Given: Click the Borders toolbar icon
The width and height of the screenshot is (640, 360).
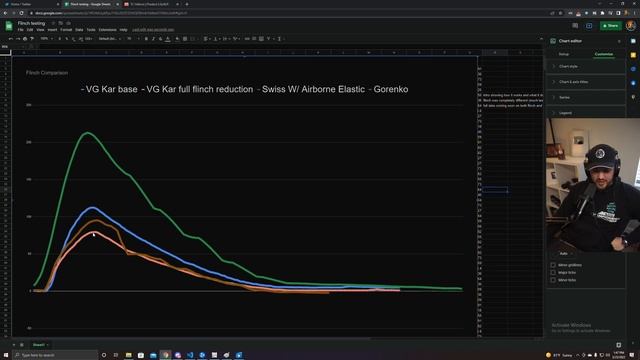Looking at the screenshot, I should (x=185, y=39).
